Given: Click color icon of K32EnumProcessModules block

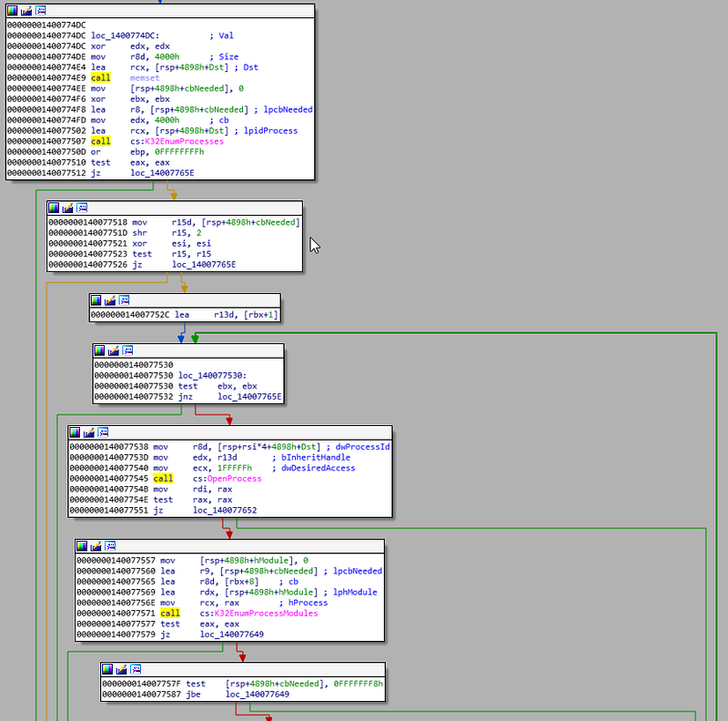Looking at the screenshot, I should pyautogui.click(x=82, y=546).
